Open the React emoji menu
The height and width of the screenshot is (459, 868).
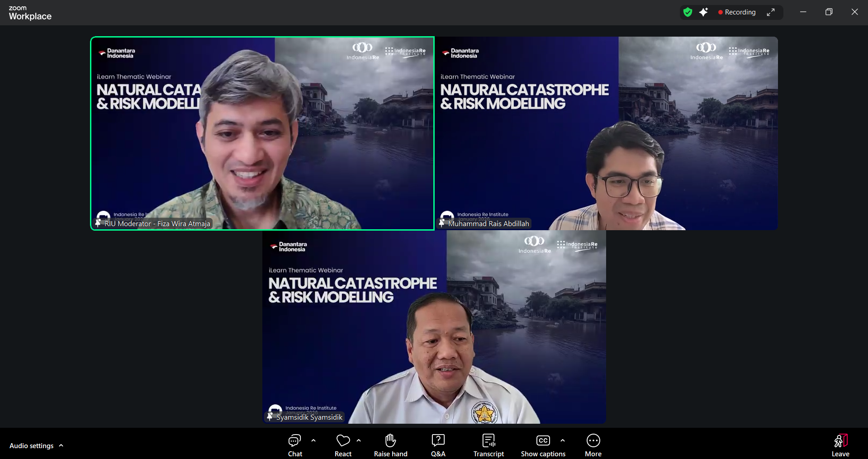[x=343, y=445]
